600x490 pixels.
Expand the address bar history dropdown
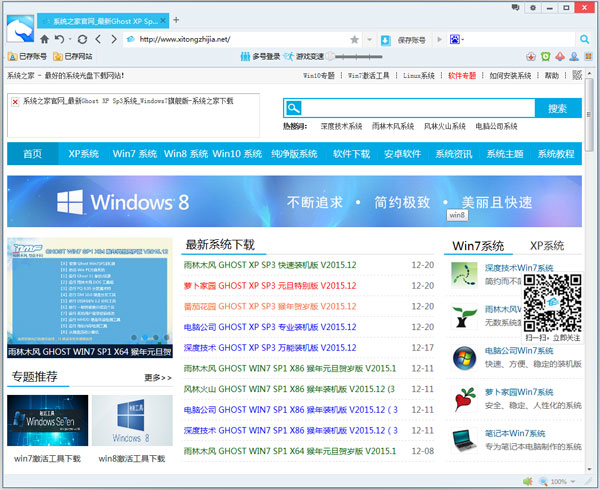[x=369, y=39]
